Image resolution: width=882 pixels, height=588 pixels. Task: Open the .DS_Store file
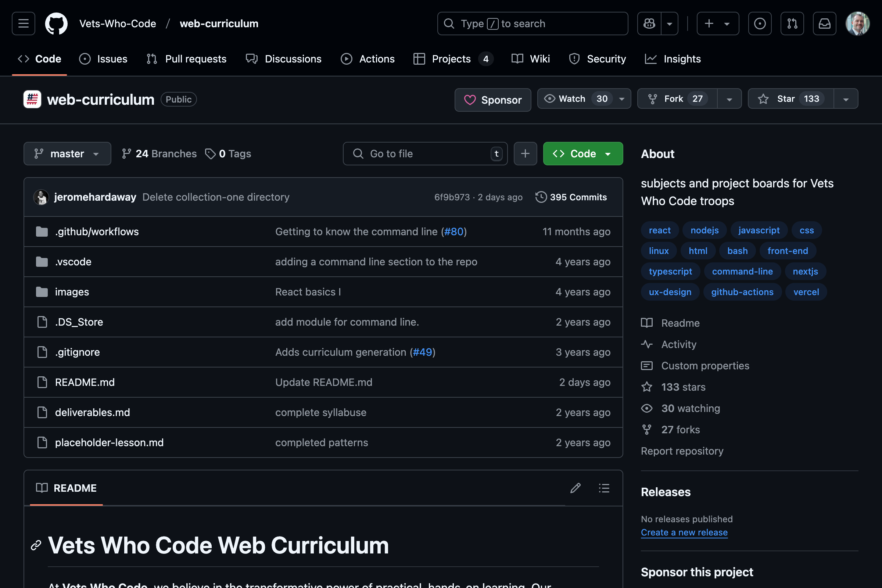[79, 322]
